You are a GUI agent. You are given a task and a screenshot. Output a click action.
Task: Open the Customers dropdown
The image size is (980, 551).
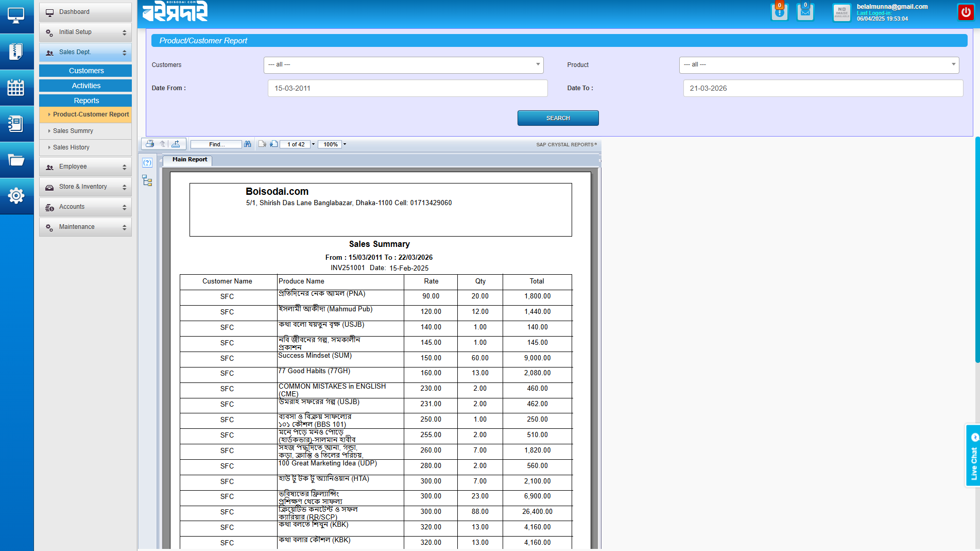coord(403,65)
